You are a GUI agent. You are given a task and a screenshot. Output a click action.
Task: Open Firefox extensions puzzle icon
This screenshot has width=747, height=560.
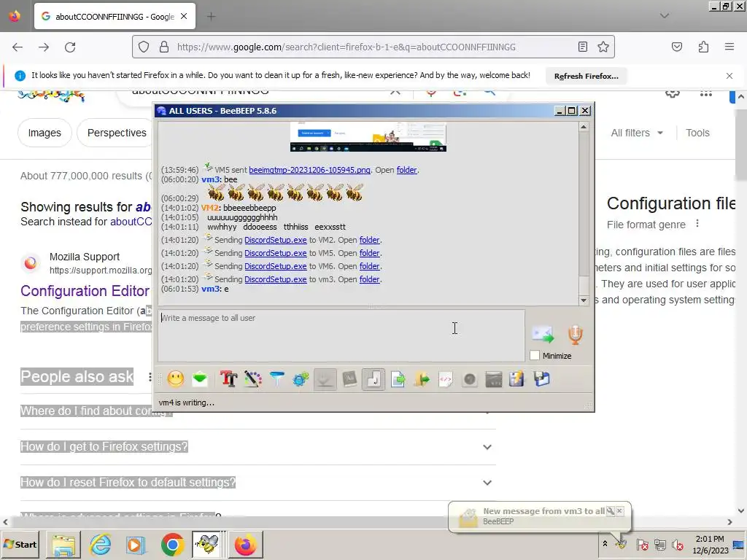tap(703, 47)
